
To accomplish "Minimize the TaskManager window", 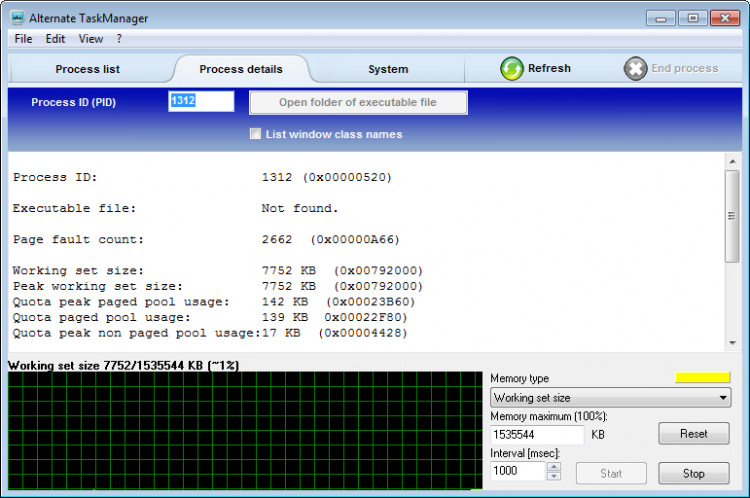I will pyautogui.click(x=661, y=19).
